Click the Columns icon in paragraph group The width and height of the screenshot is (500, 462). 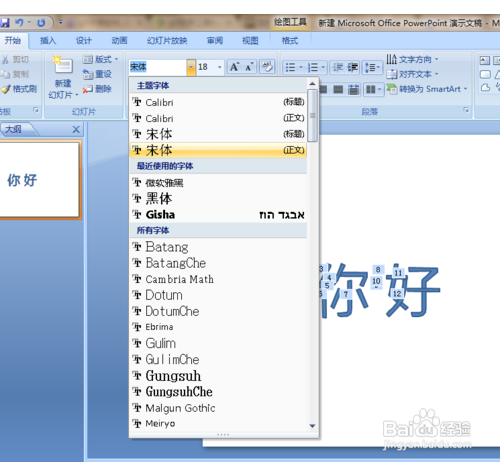click(373, 89)
